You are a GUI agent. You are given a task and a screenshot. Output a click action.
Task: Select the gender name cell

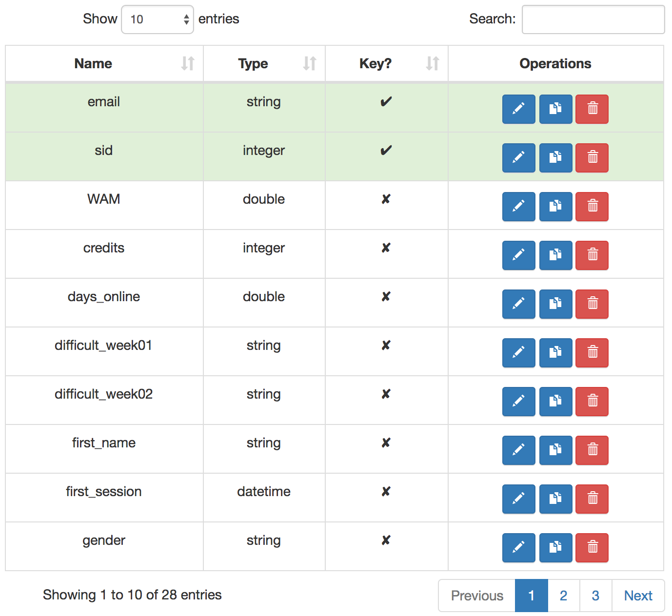[x=104, y=546]
